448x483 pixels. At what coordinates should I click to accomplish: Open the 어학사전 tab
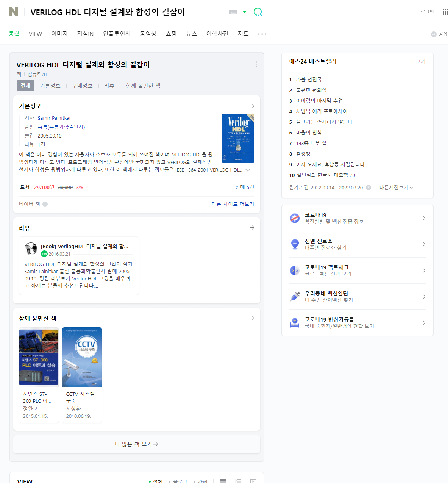point(217,34)
